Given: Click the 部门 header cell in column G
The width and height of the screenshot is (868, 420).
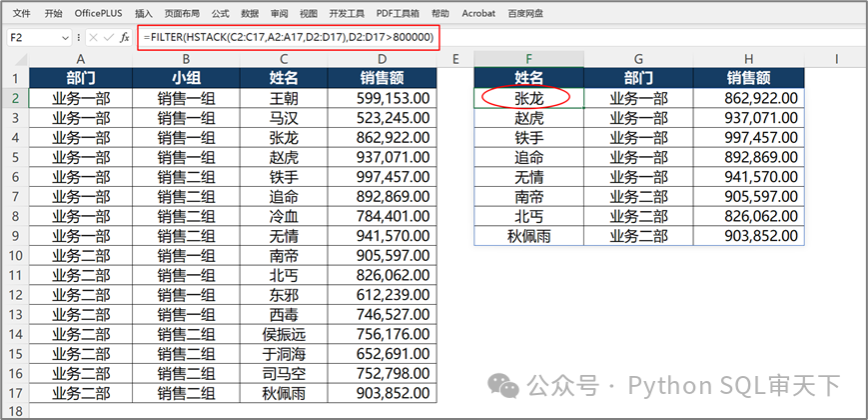Looking at the screenshot, I should tap(638, 78).
